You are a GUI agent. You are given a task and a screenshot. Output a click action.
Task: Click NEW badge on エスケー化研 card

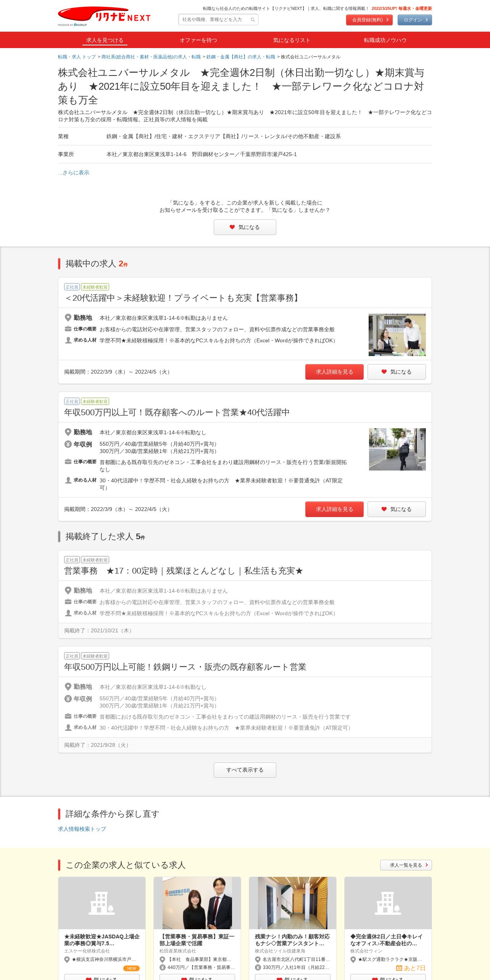131,968
